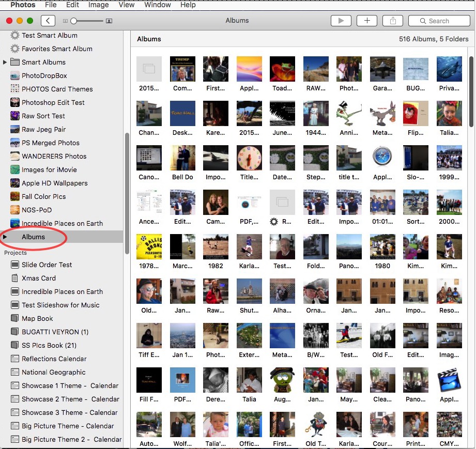
Task: Open NGS-PoD album icon
Action: pyautogui.click(x=15, y=210)
